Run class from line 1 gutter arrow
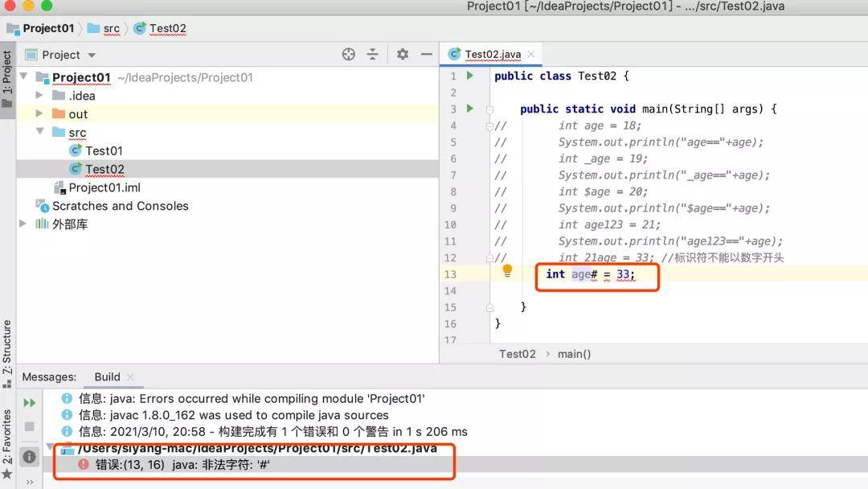The height and width of the screenshot is (489, 868). tap(470, 76)
